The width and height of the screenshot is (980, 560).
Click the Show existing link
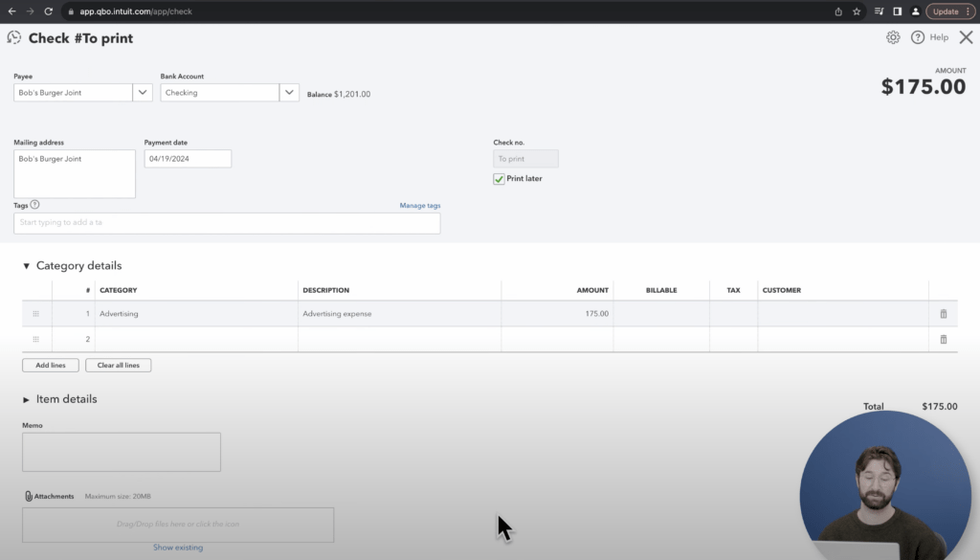coord(177,547)
